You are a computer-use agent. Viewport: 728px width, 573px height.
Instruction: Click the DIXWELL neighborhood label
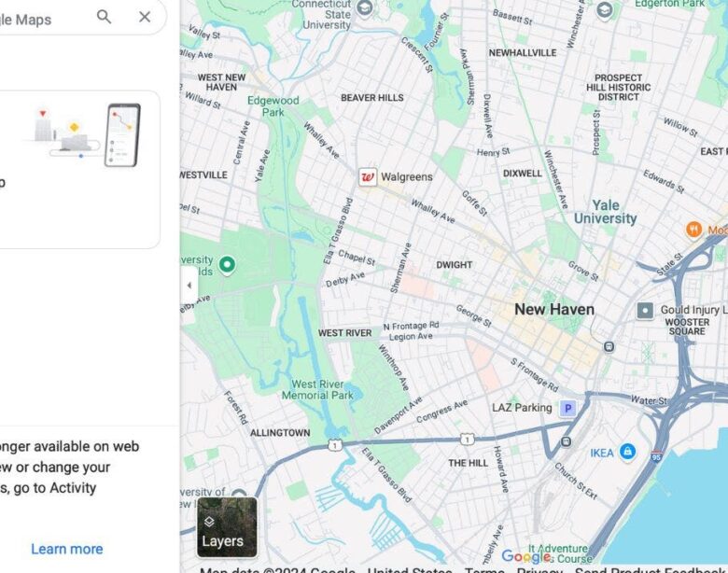click(523, 174)
